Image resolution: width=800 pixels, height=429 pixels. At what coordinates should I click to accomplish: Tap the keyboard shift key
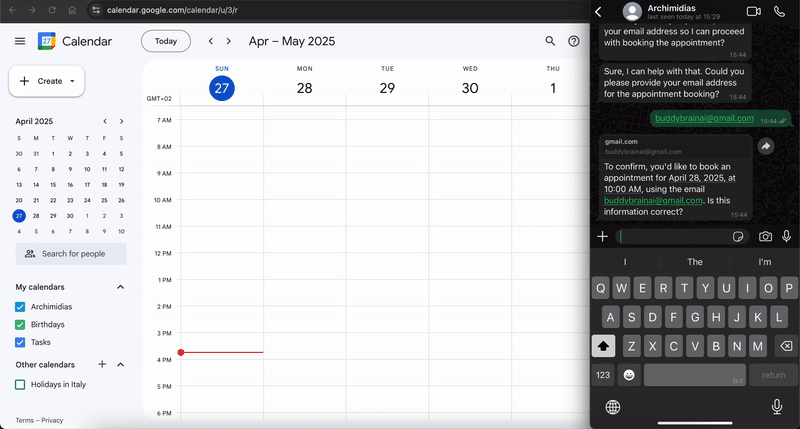click(x=603, y=346)
